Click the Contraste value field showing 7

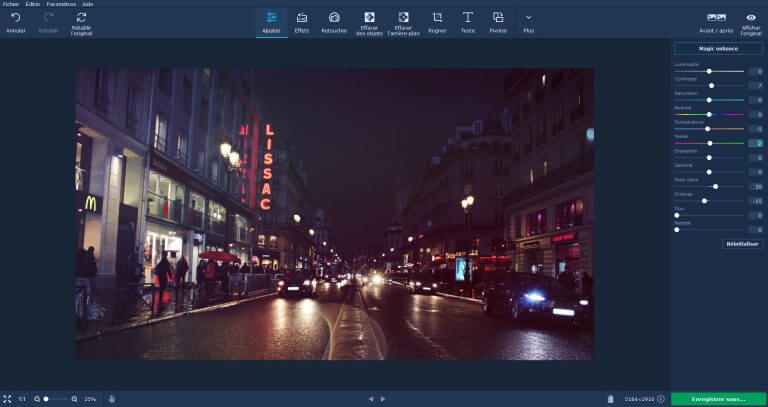(756, 86)
